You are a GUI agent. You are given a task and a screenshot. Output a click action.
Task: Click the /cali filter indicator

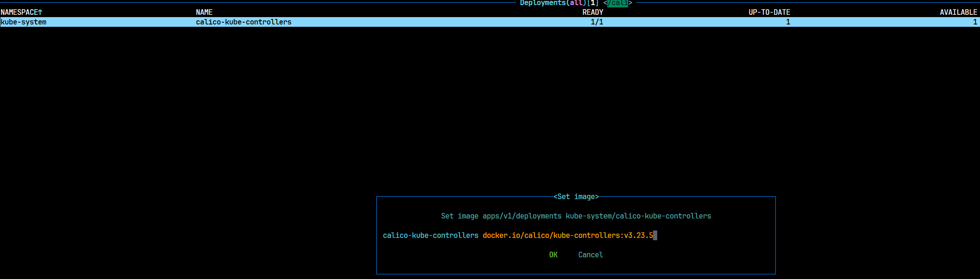click(x=617, y=3)
